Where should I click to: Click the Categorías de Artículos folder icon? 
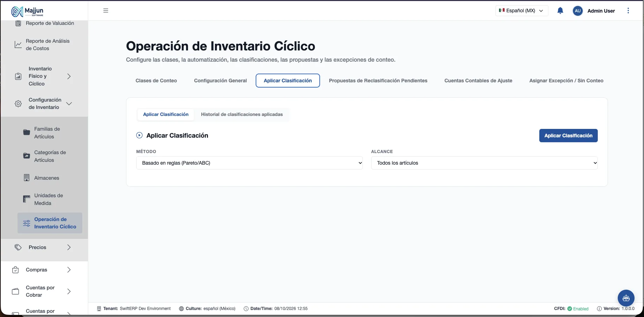pos(27,156)
